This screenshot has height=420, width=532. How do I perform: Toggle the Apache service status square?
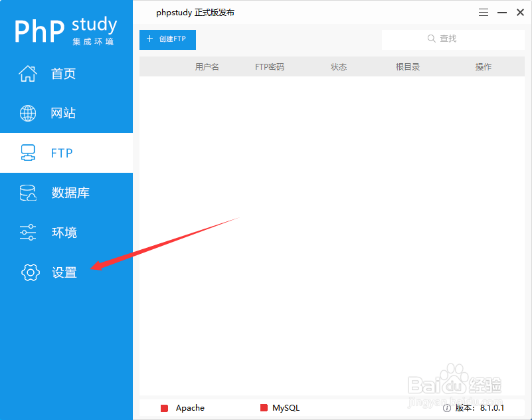point(165,408)
